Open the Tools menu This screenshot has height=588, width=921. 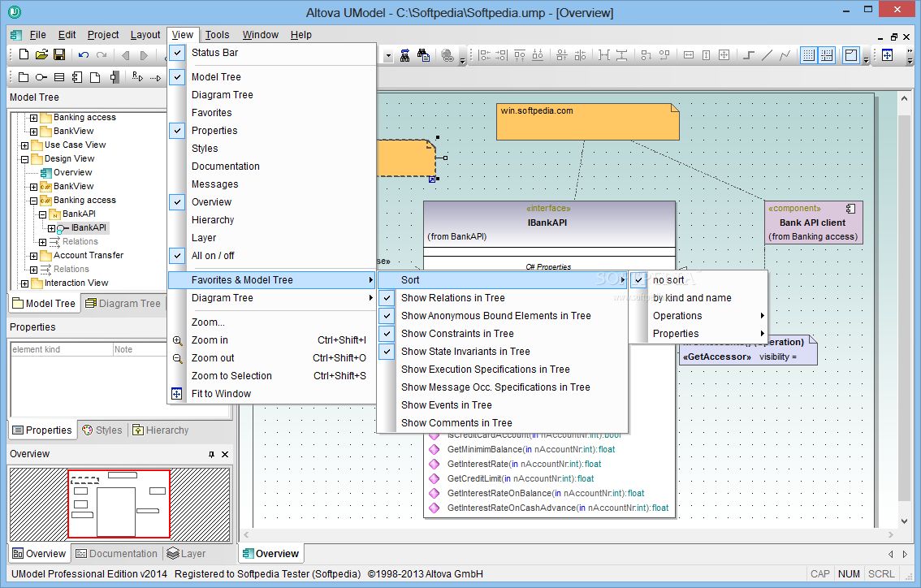[x=218, y=35]
